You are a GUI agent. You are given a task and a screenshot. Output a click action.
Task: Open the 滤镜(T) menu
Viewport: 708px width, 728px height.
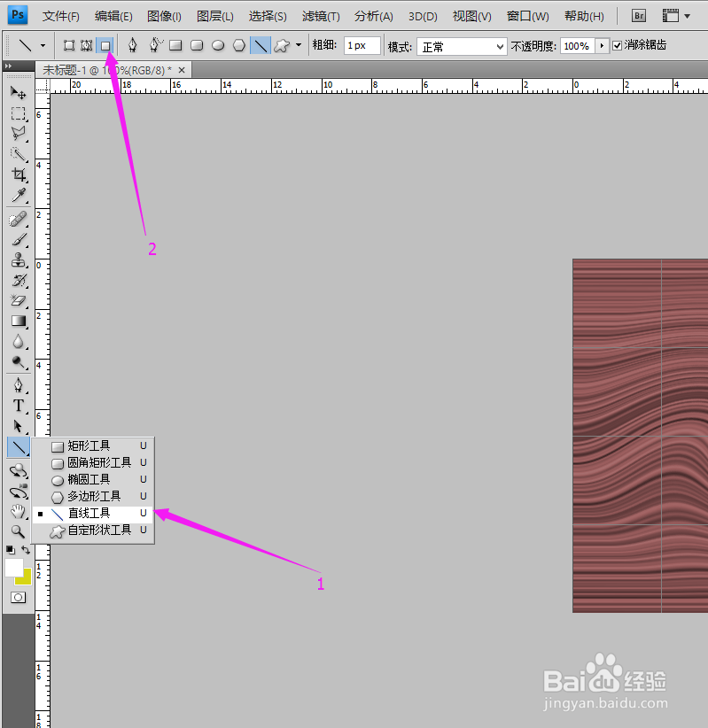coord(321,16)
